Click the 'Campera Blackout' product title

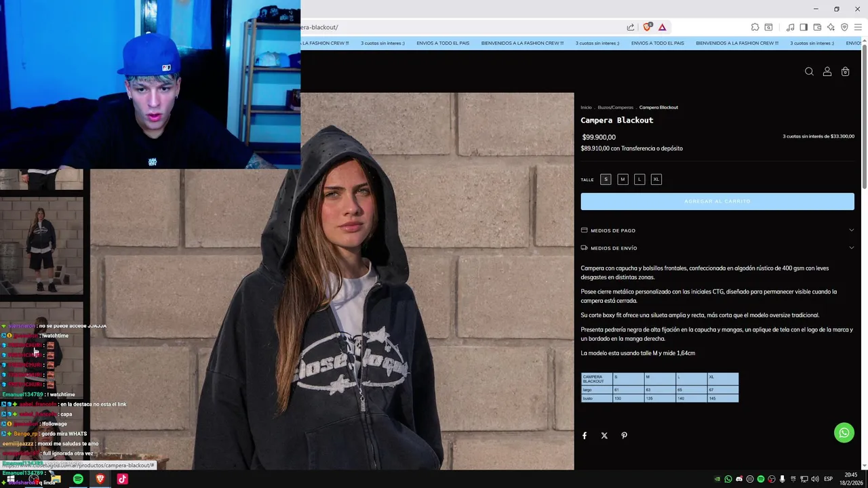[616, 120]
